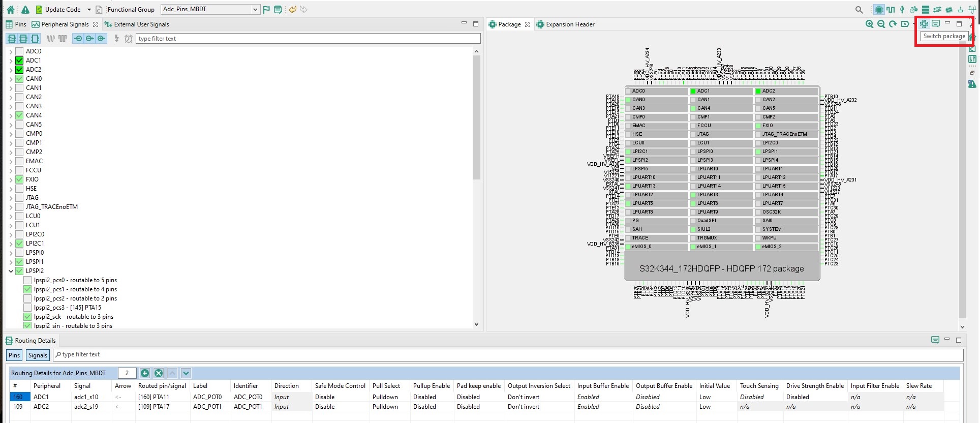Open functional group properties flag icon

[x=266, y=9]
